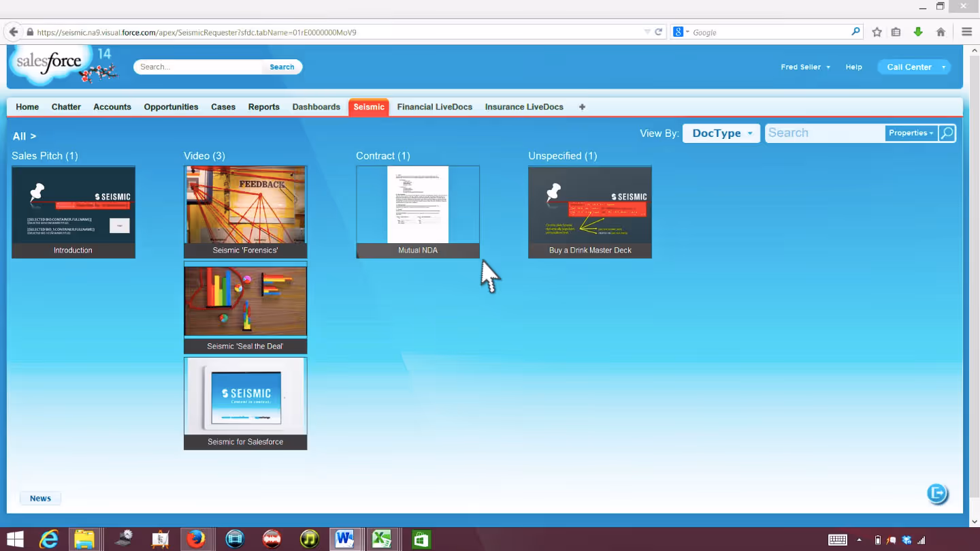Image resolution: width=980 pixels, height=551 pixels.
Task: Open the Seismic 'Forensics' video thumbnail
Action: coord(245,212)
